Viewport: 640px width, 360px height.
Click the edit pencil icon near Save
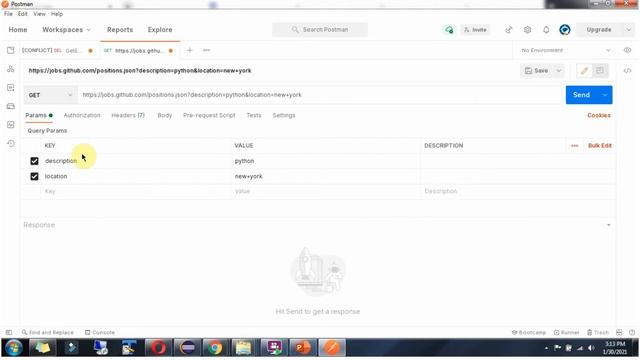(x=584, y=71)
